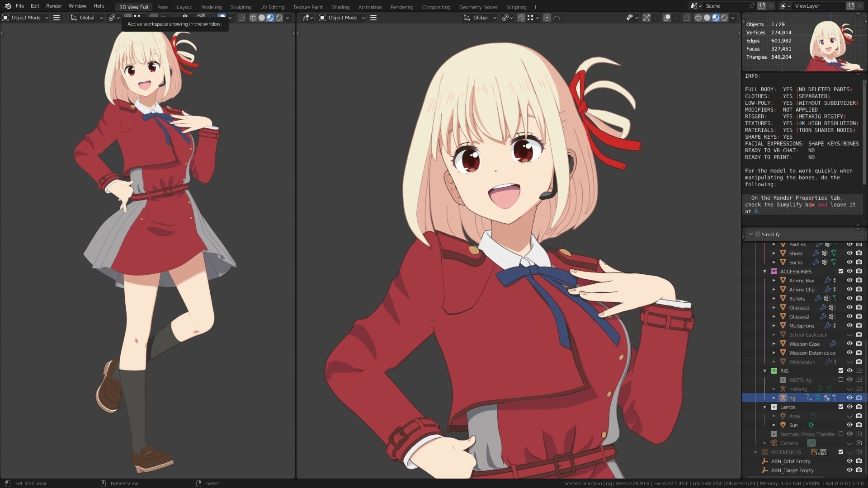Open the Blender logo menu
The width and height of the screenshot is (868, 488).
pos(7,6)
